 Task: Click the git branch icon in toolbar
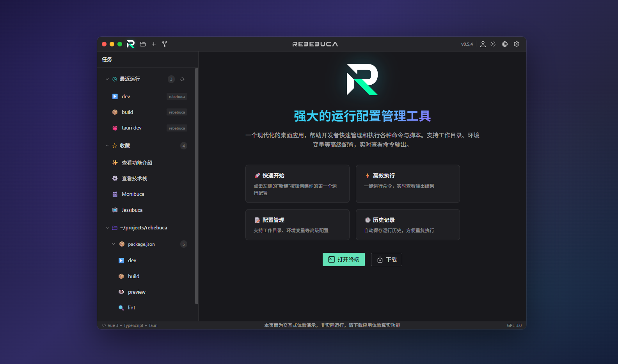point(165,44)
